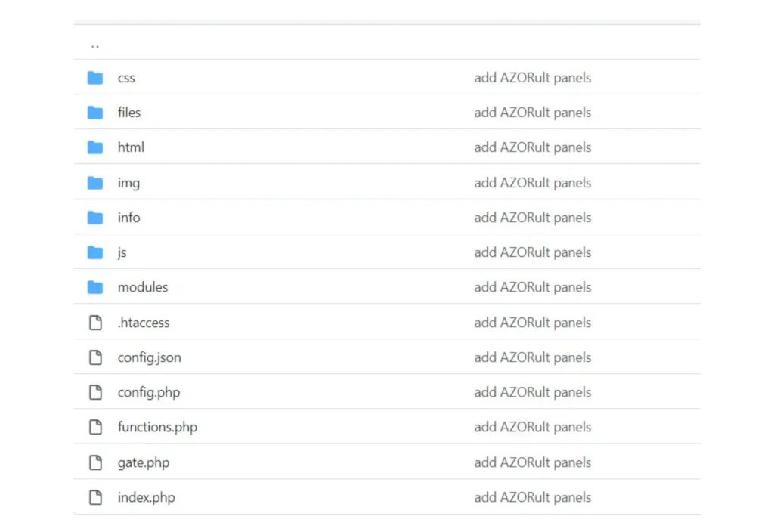Open commit message in the modules row
Viewport: 774px width, 532px height.
[533, 287]
